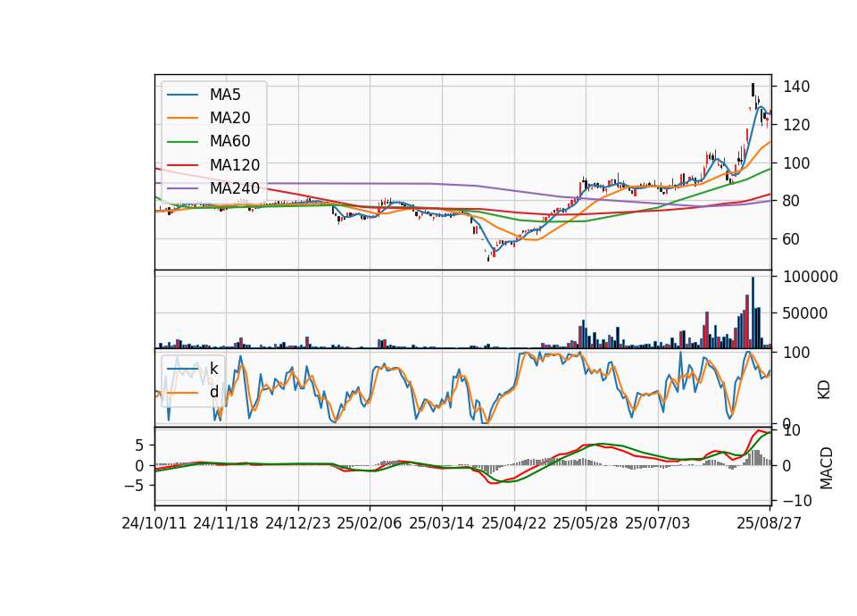Click the 24/12/23 date tick label
857x616 pixels.
point(298,523)
